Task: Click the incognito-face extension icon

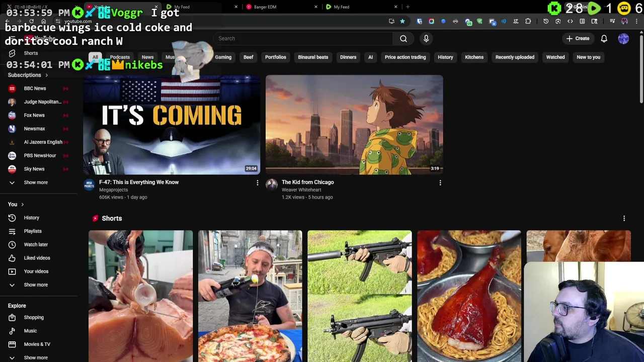Action: click(455, 21)
